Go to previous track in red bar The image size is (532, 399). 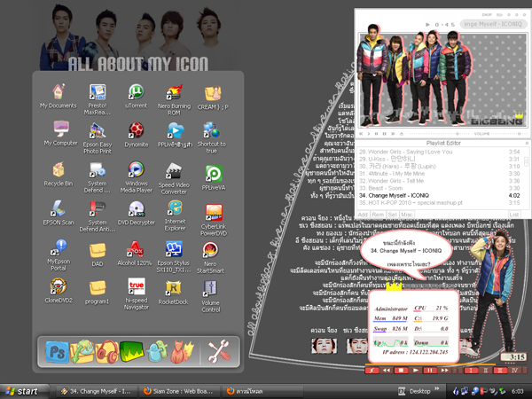386,370
